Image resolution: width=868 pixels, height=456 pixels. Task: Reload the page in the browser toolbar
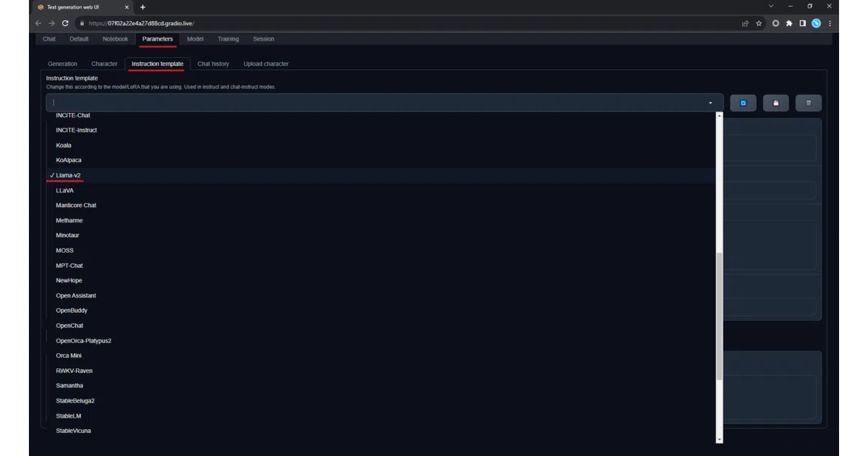(x=65, y=23)
